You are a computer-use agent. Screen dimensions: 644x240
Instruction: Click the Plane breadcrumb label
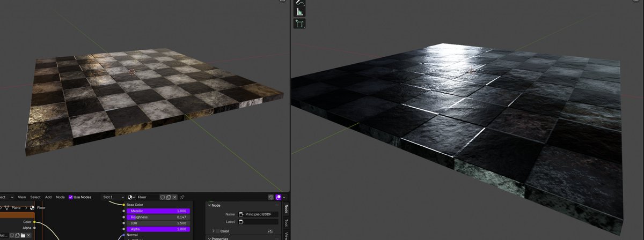pos(16,208)
